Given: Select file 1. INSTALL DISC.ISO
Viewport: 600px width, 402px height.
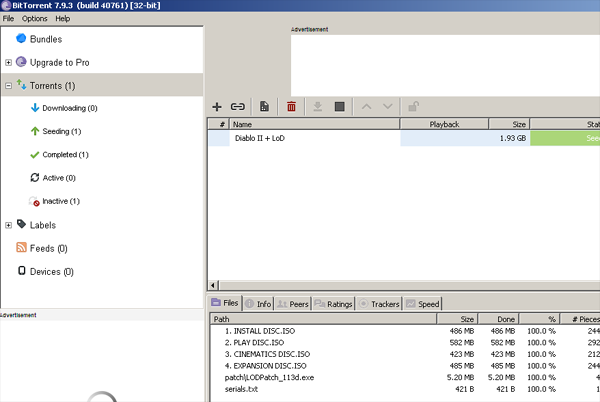Looking at the screenshot, I should click(x=260, y=331).
